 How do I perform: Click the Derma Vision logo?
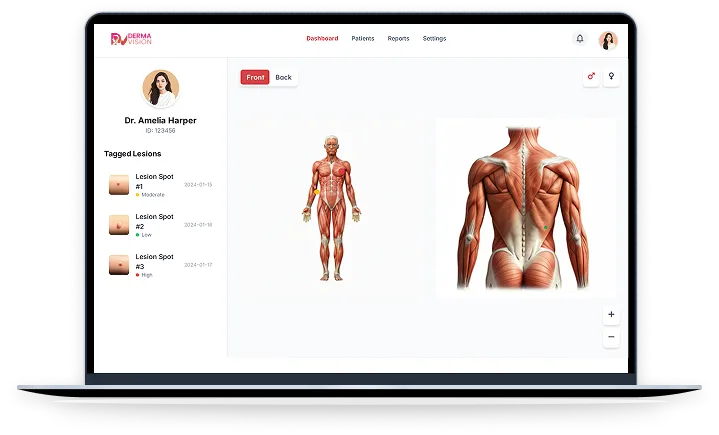tap(131, 39)
